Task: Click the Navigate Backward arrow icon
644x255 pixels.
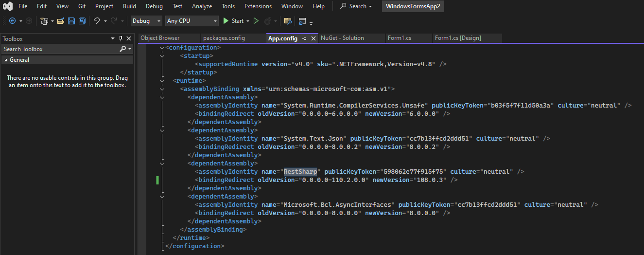Action: pyautogui.click(x=12, y=21)
